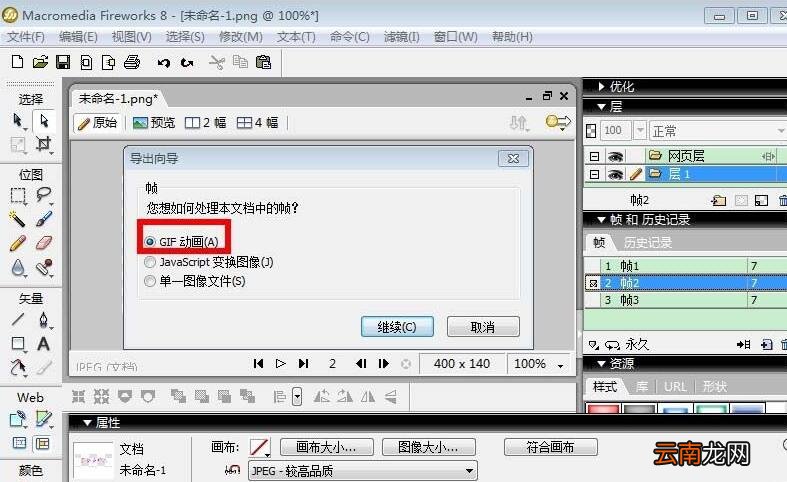Viewport: 787px width, 482px height.
Task: Collapse the 层 panel
Action: click(x=601, y=106)
